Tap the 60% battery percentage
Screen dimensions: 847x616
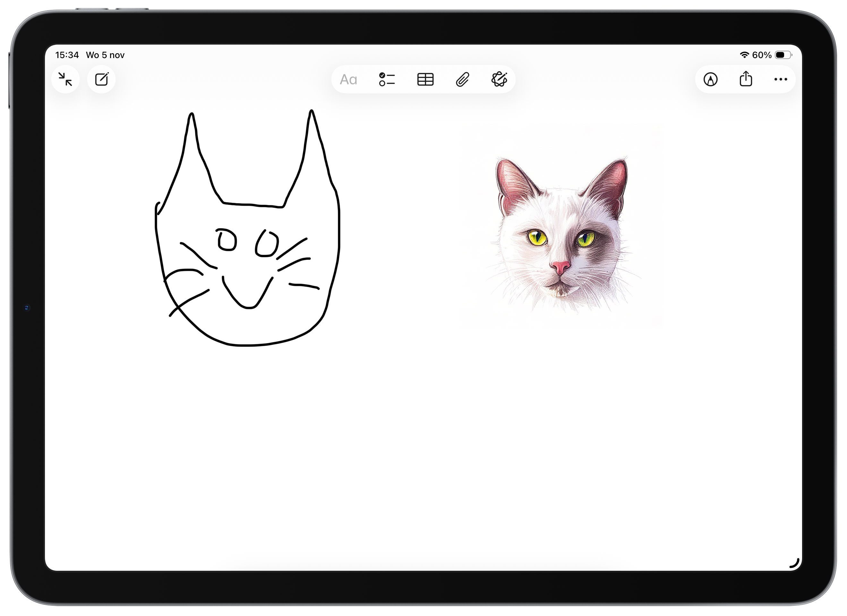(761, 55)
